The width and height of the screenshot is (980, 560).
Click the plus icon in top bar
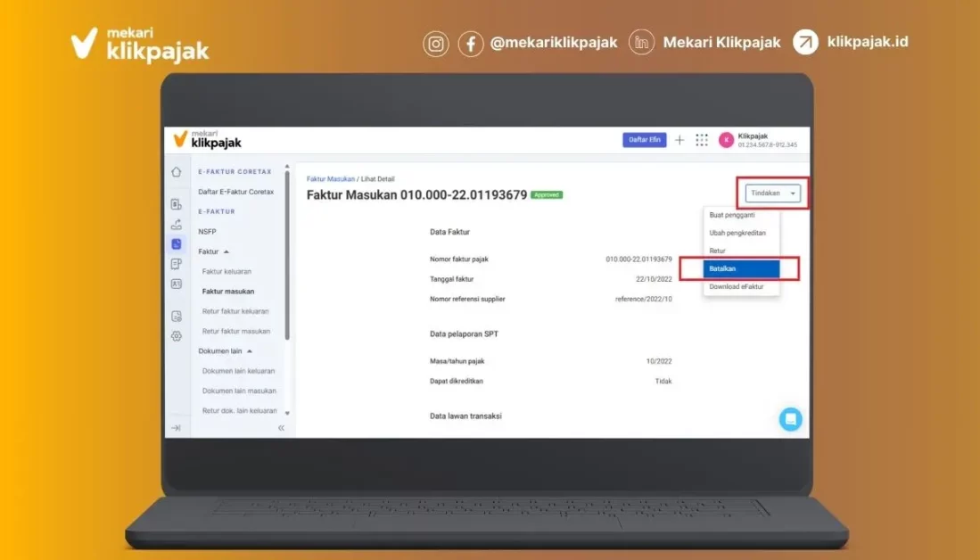(679, 140)
